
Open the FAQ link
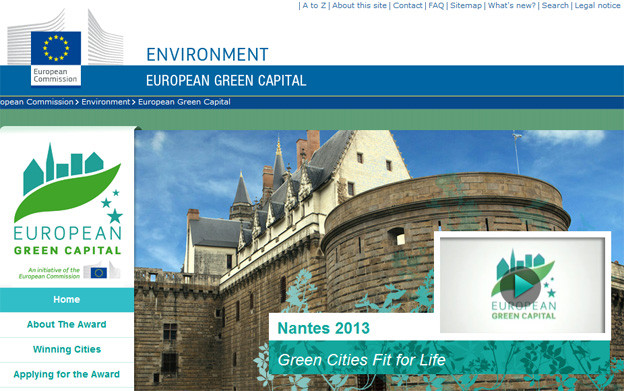click(436, 6)
